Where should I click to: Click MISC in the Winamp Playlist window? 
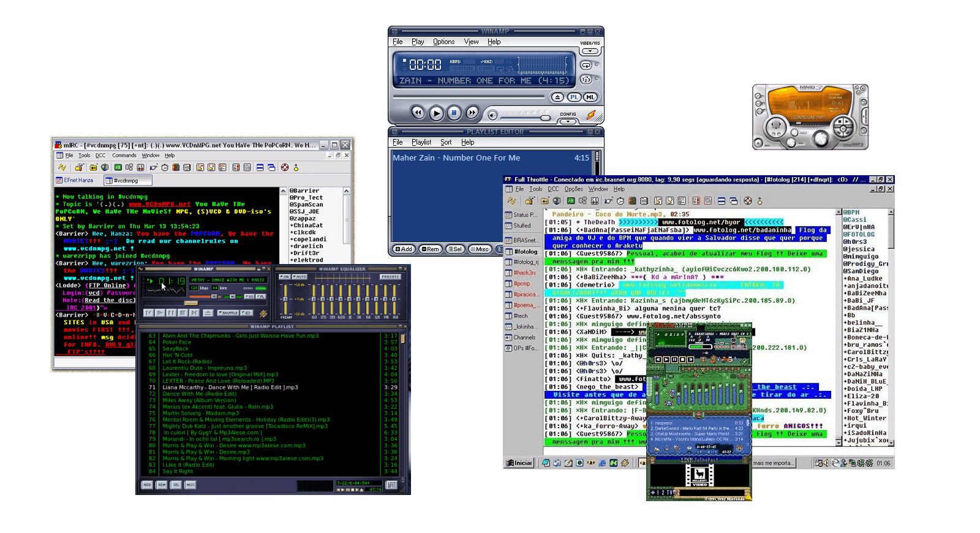coord(191,485)
